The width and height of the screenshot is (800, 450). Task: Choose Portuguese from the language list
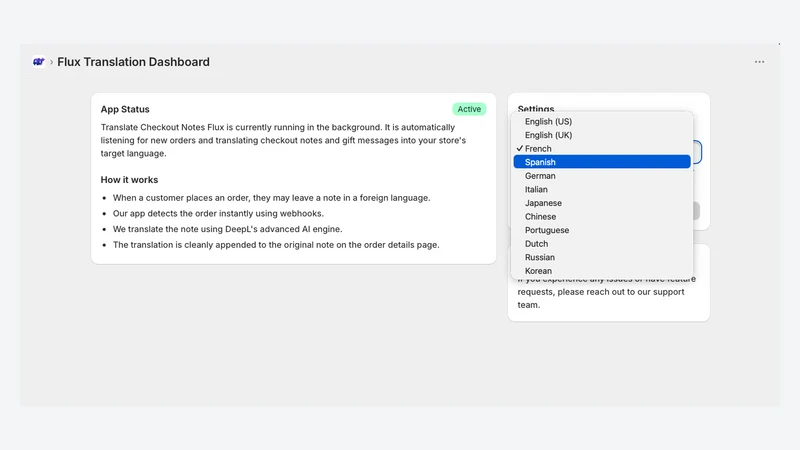[x=602, y=230]
